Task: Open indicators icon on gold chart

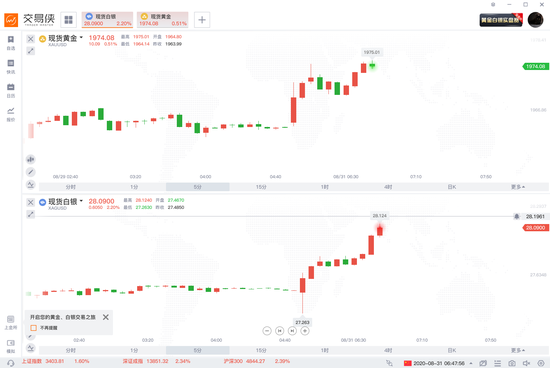Action: point(31,185)
